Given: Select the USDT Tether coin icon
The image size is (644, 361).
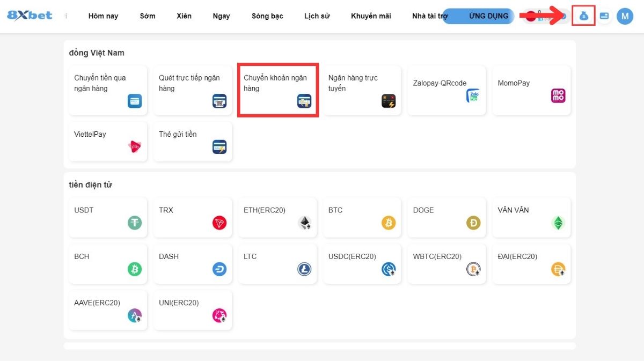Looking at the screenshot, I should coord(135,223).
